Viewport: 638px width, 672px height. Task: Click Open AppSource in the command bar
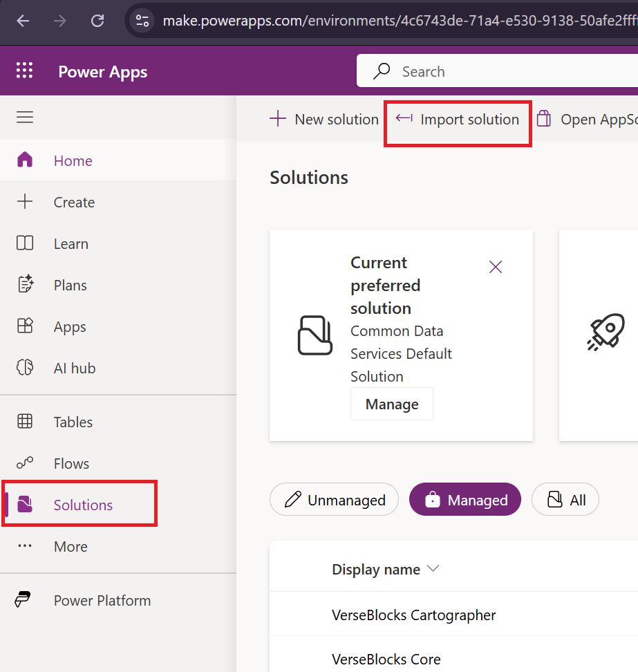(x=587, y=119)
